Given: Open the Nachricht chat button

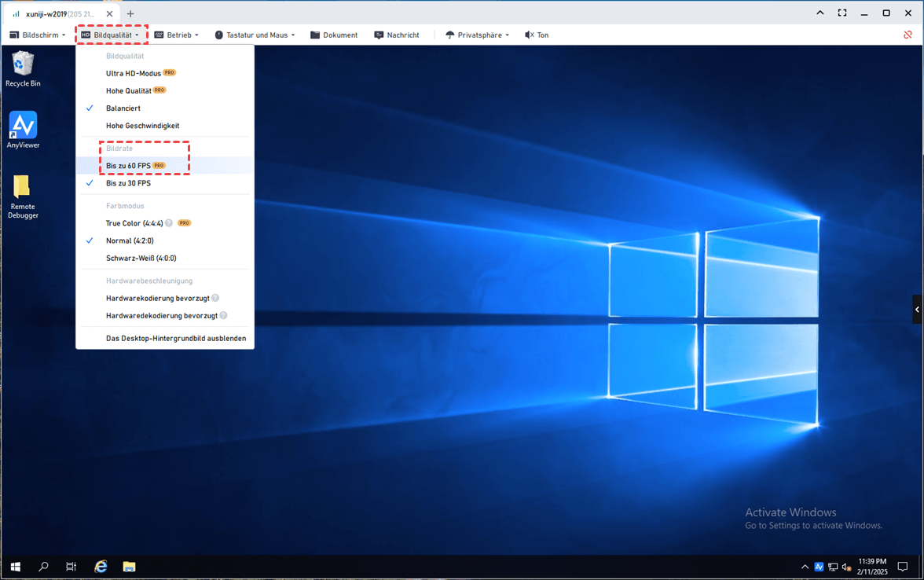Looking at the screenshot, I should [x=397, y=35].
